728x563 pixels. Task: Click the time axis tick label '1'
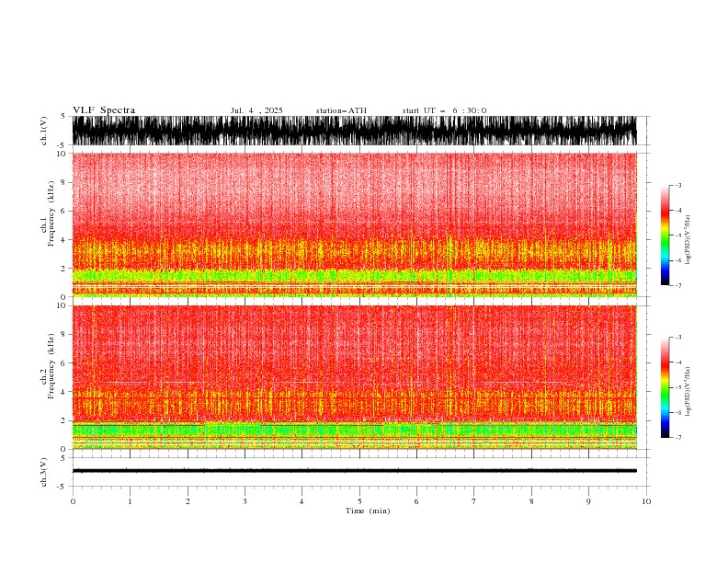[x=130, y=501]
